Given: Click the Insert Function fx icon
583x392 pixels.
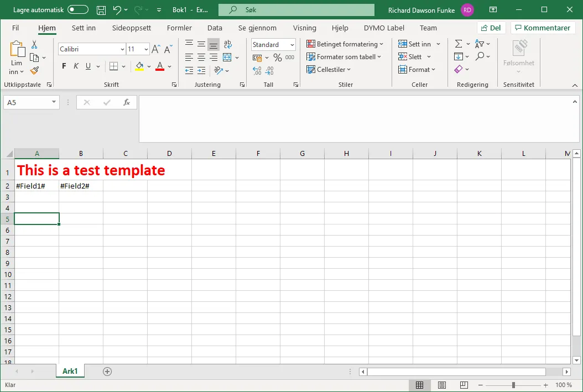Looking at the screenshot, I should point(127,102).
